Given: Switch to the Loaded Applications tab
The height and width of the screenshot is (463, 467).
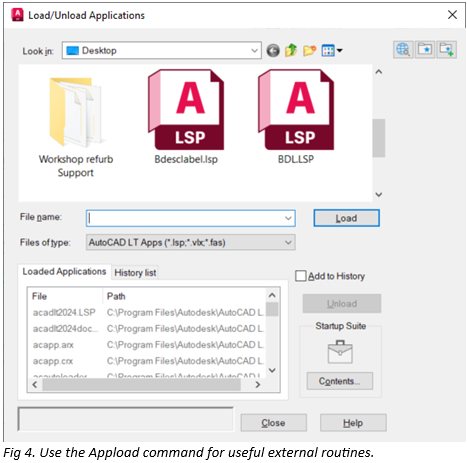Looking at the screenshot, I should click(64, 272).
